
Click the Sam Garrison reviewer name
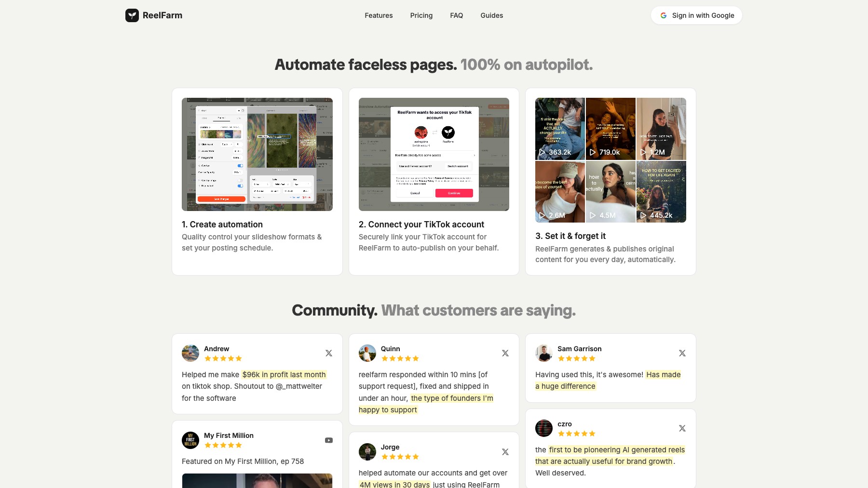(x=580, y=349)
